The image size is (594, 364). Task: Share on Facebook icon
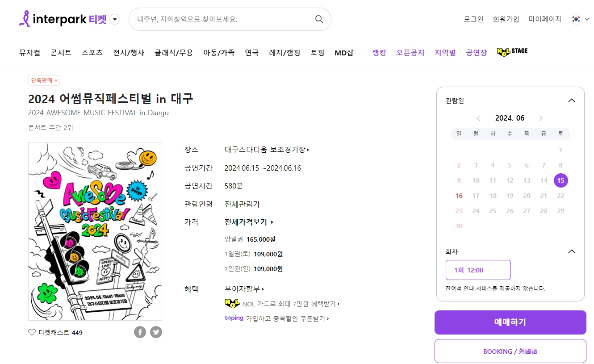click(x=140, y=332)
